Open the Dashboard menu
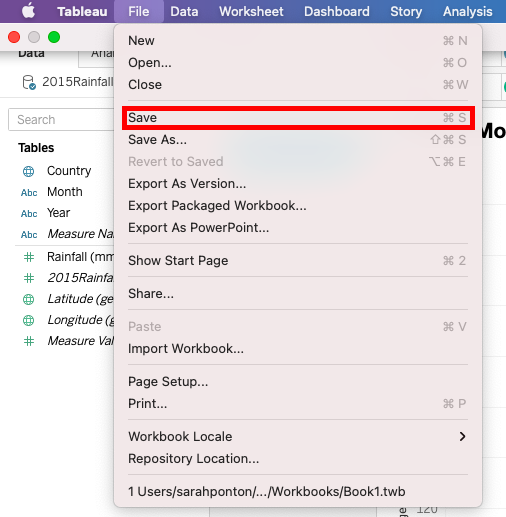 [337, 11]
